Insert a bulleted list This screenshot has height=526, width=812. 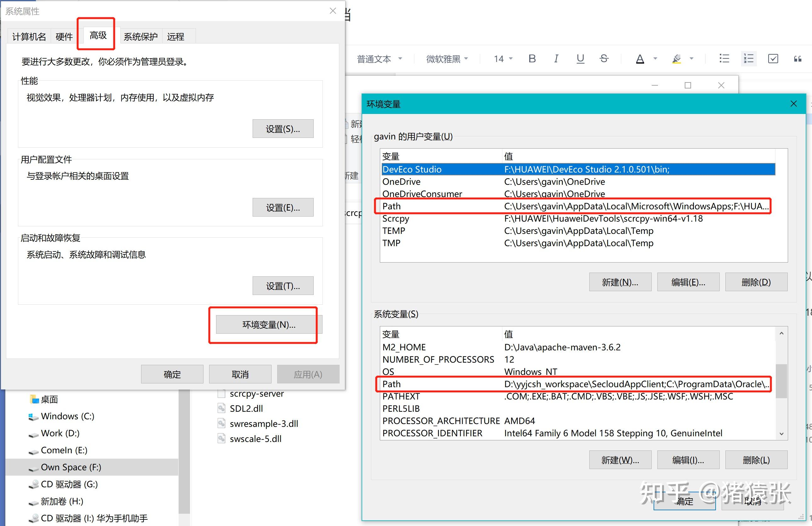tap(723, 58)
